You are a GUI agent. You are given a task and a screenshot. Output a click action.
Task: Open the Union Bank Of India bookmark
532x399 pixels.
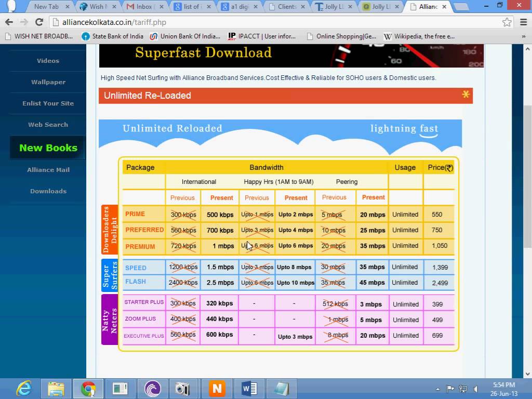tap(185, 36)
